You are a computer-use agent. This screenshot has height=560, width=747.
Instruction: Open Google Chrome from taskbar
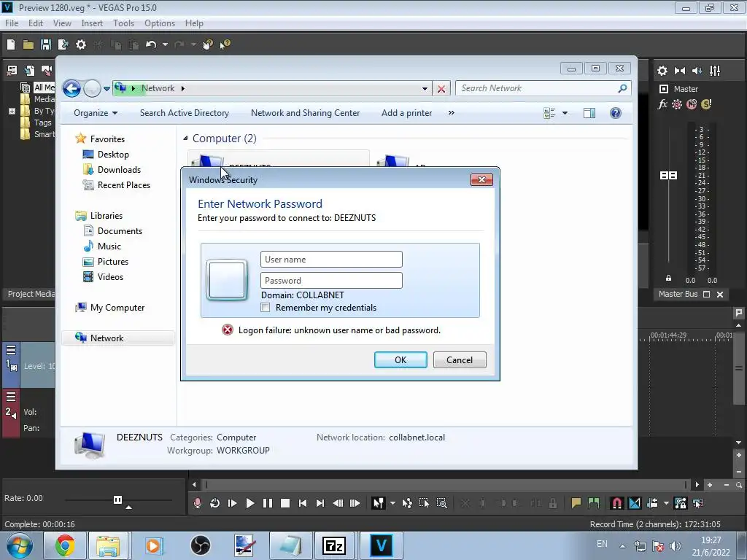point(65,545)
